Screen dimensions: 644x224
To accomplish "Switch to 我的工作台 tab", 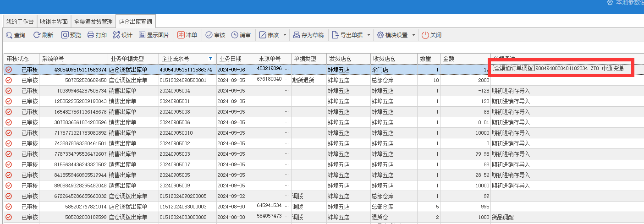I will [20, 22].
